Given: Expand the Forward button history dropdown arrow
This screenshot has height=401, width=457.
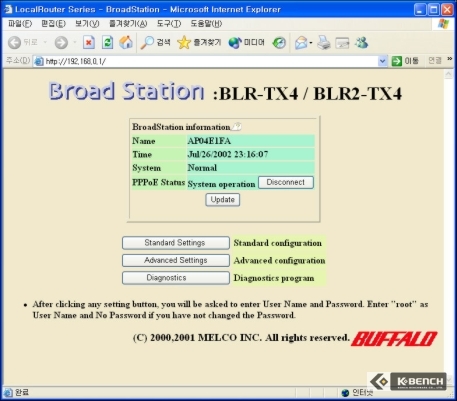Looking at the screenshot, I should pos(75,42).
